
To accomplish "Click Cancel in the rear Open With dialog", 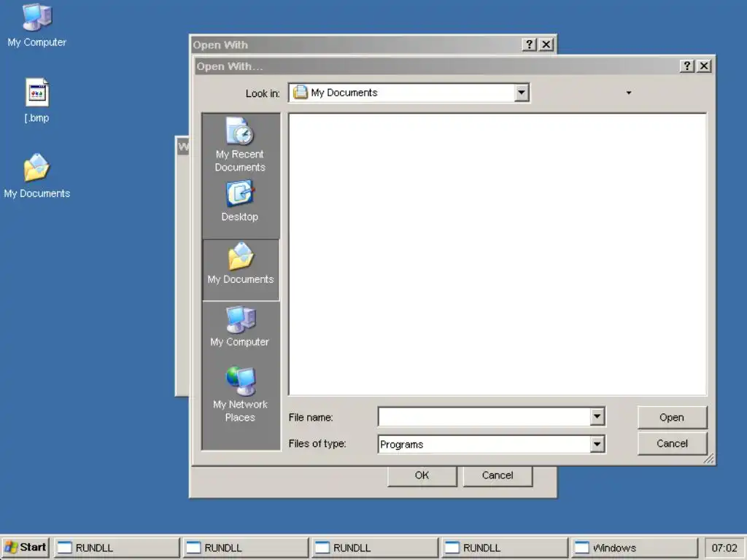I will click(x=498, y=475).
